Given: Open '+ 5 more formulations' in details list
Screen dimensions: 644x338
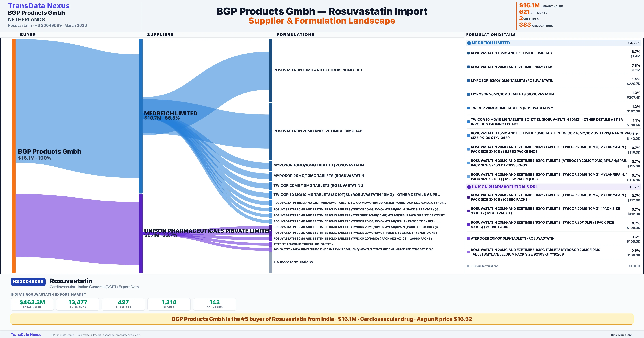Looking at the screenshot, I should pyautogui.click(x=484, y=266).
